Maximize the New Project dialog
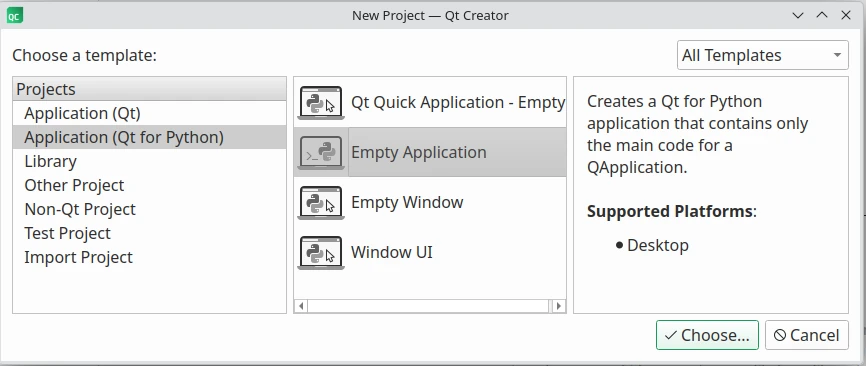Image resolution: width=866 pixels, height=366 pixels. click(x=822, y=15)
